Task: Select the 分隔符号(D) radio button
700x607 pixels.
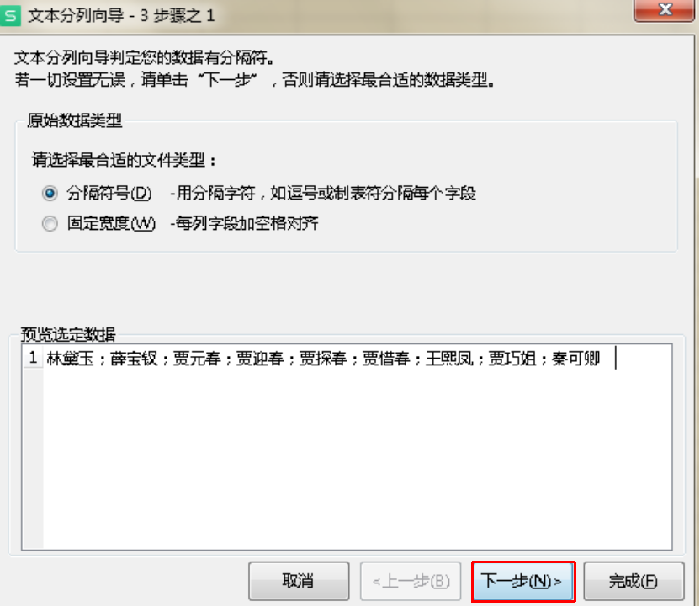Action: click(x=50, y=194)
